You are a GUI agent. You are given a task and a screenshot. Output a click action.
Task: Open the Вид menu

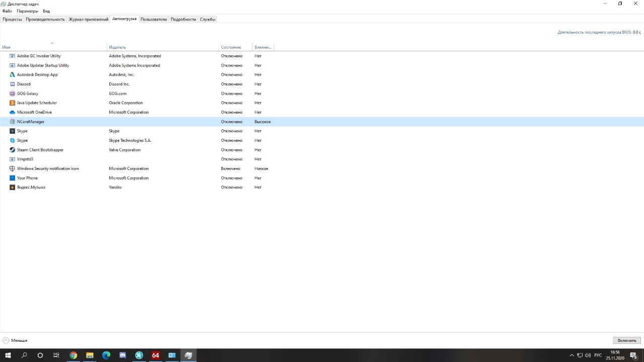[46, 11]
